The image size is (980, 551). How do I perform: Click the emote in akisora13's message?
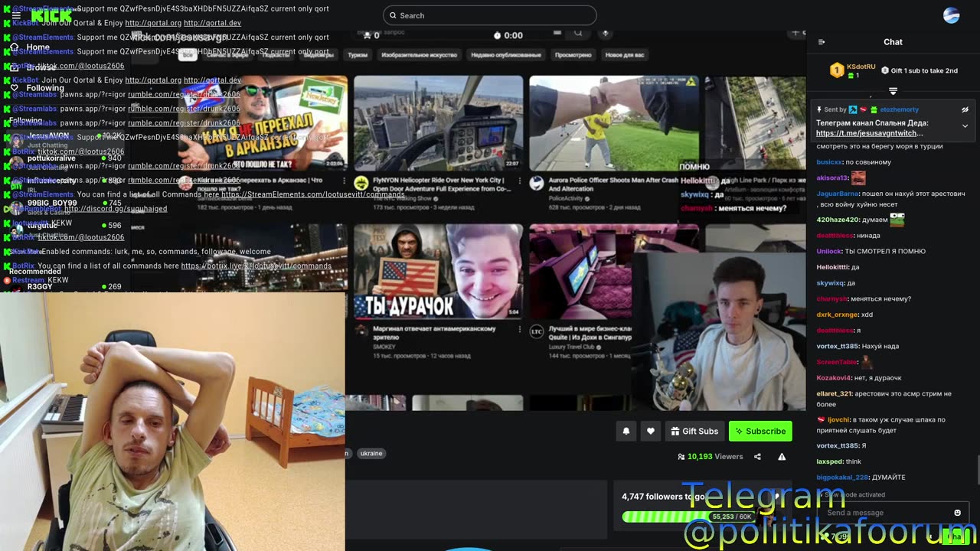pyautogui.click(x=858, y=178)
